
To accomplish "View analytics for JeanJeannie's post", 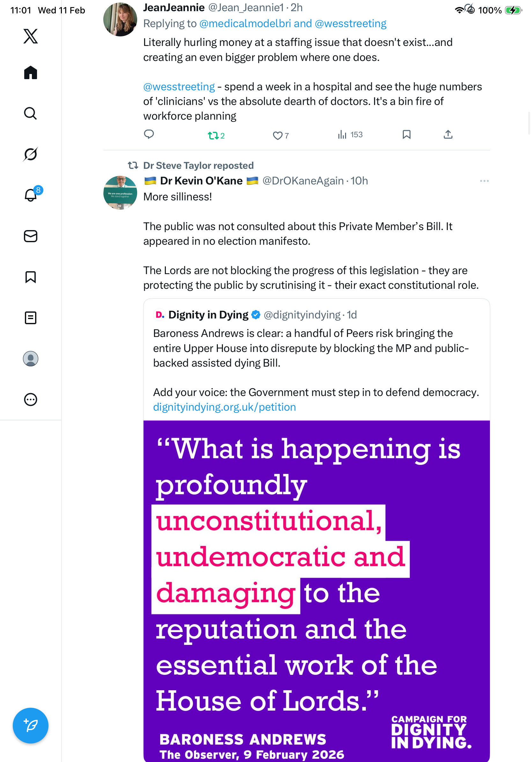I will [342, 134].
